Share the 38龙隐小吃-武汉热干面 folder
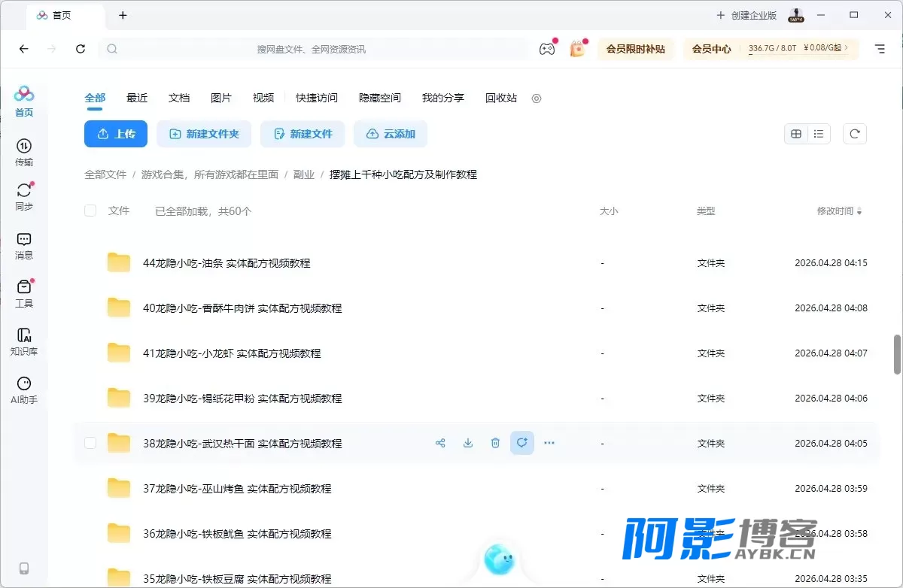Image resolution: width=903 pixels, height=588 pixels. coord(440,444)
